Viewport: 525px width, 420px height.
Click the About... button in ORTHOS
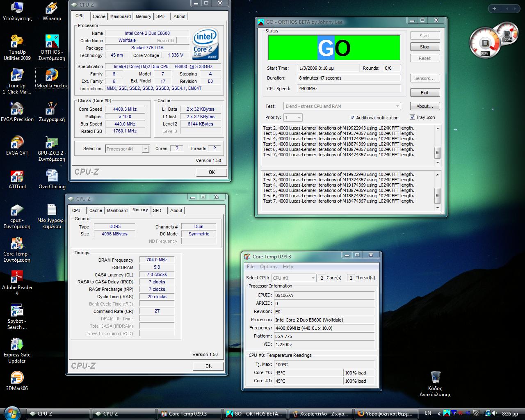click(425, 106)
